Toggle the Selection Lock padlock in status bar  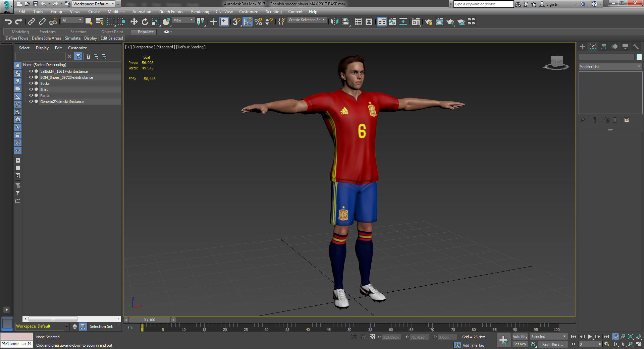click(x=363, y=337)
